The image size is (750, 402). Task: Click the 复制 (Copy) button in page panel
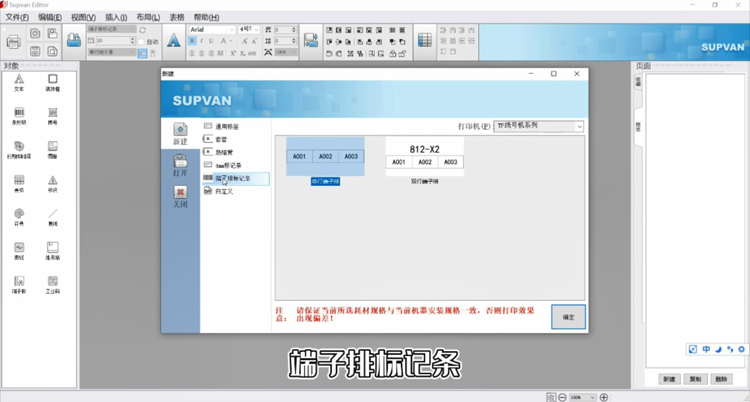696,380
